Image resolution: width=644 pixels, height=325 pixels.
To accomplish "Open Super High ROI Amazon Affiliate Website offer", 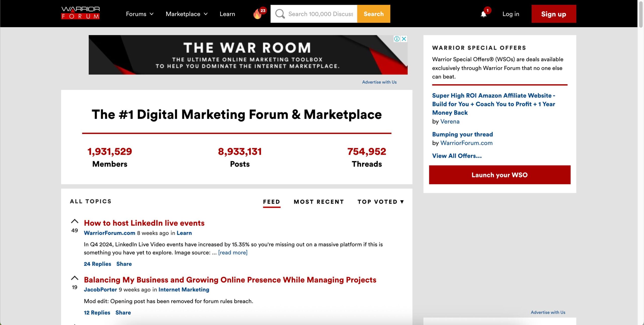I will (x=494, y=104).
